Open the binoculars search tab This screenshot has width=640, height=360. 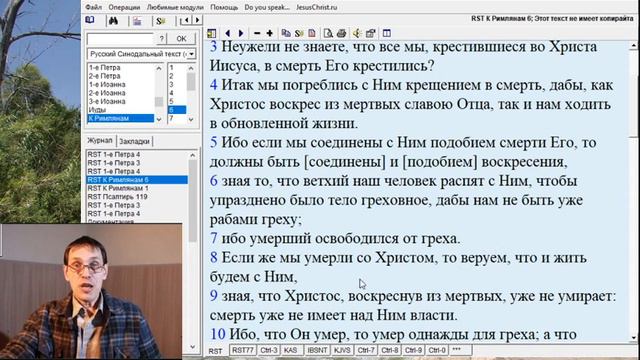[113, 20]
